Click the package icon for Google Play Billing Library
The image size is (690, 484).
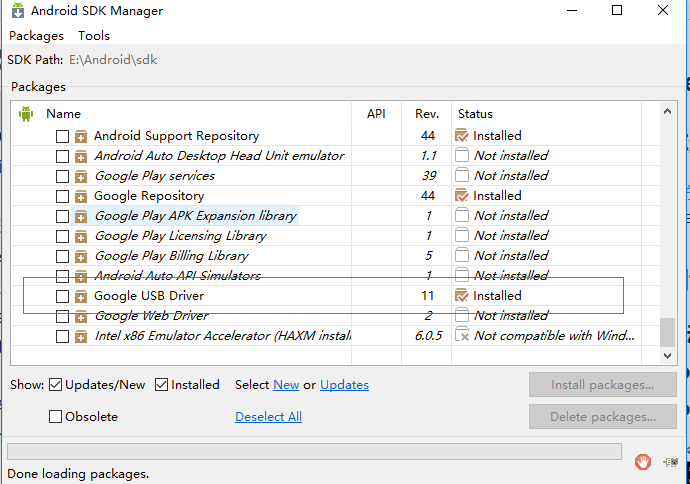(81, 257)
